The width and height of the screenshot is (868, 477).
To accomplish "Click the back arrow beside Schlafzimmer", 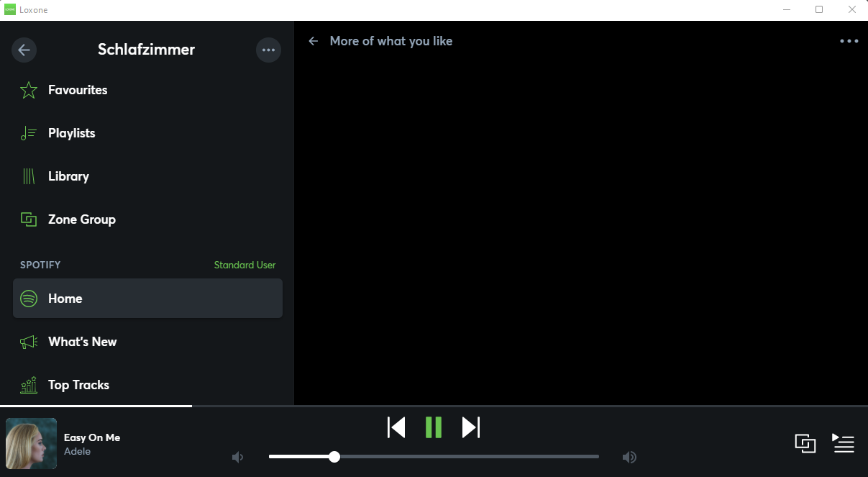I will tap(24, 50).
